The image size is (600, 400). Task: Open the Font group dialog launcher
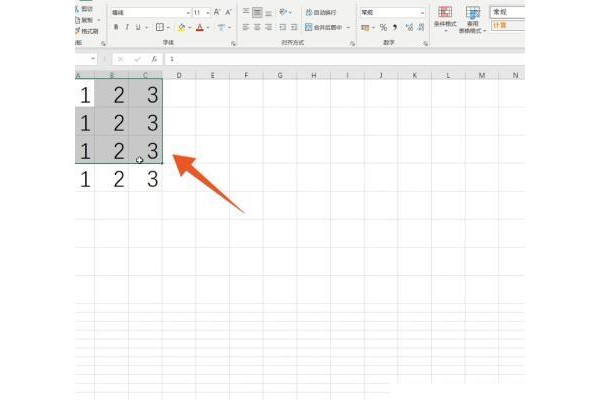233,44
